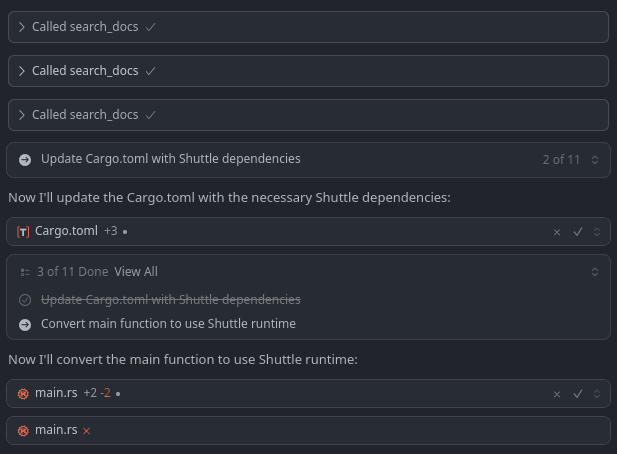Viewport: 617px width, 454px height.
Task: Click the task list icon next to 3 of 11 Done
Action: tap(25, 272)
